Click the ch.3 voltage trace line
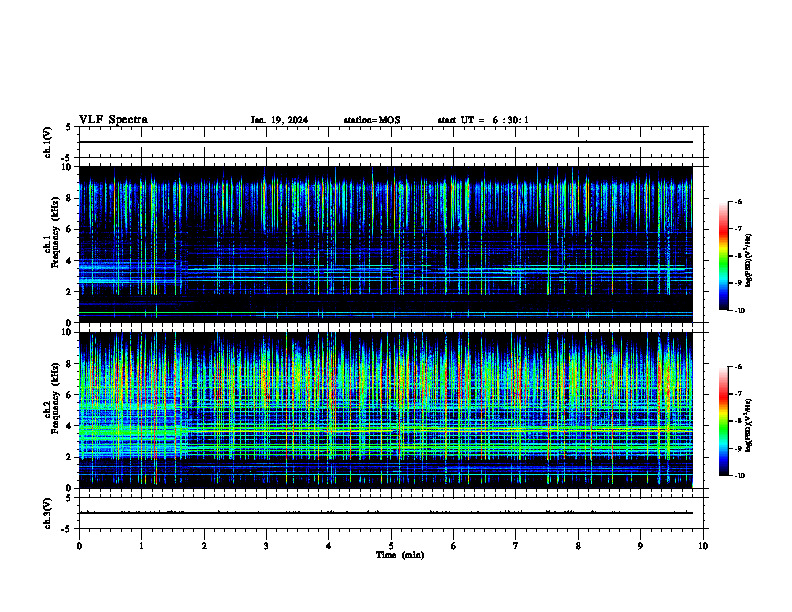 (x=385, y=513)
